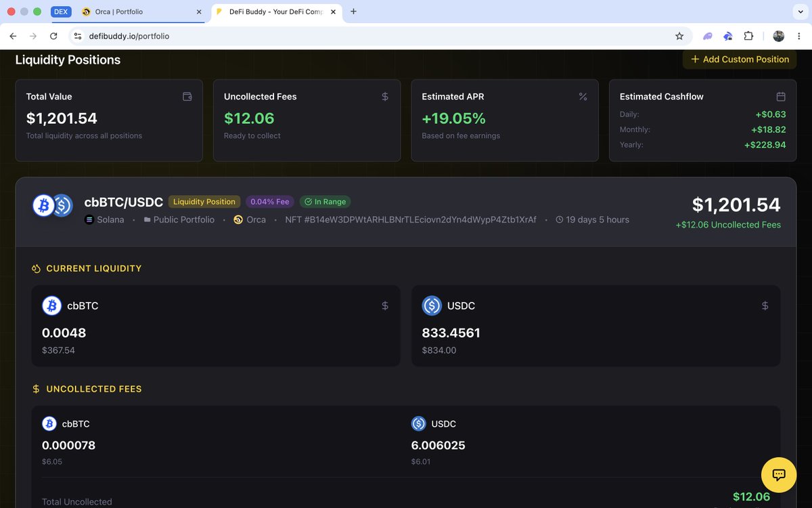Viewport: 812px width, 508px height.
Task: Click the address bar URL field
Action: tap(379, 36)
